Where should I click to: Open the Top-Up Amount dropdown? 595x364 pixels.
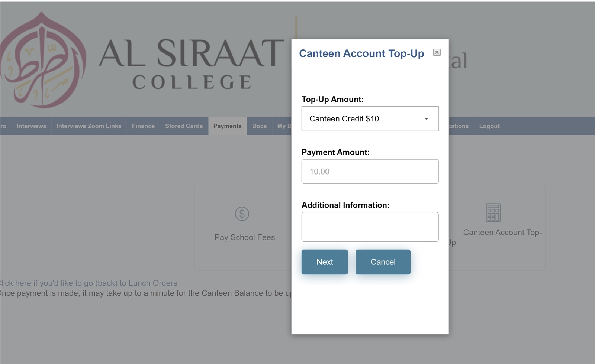click(370, 119)
